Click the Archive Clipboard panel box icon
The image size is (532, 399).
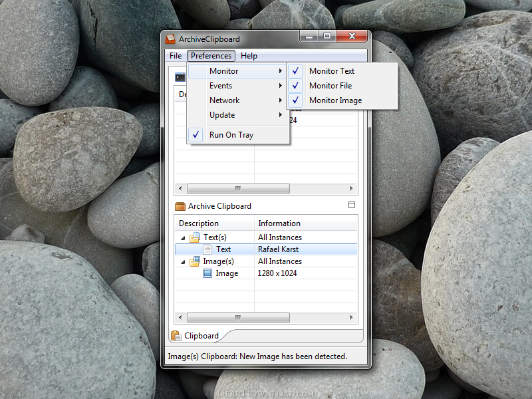coord(180,206)
